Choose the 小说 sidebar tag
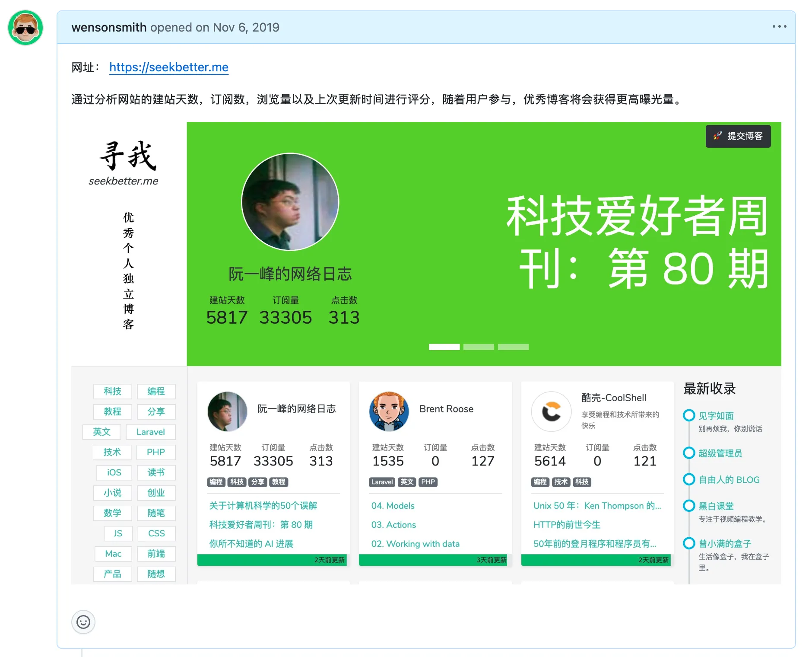 (112, 493)
